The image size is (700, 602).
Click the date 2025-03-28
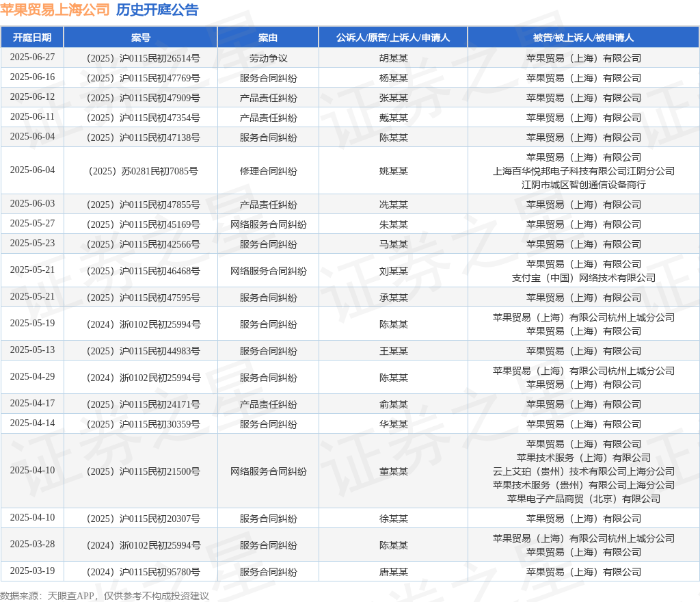click(x=32, y=545)
